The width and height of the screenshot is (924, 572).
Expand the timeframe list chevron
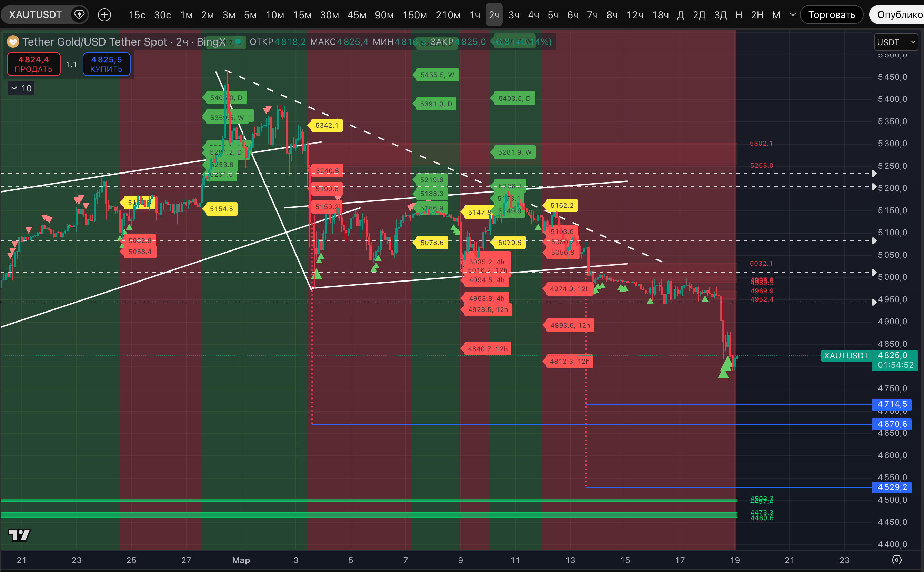(793, 15)
